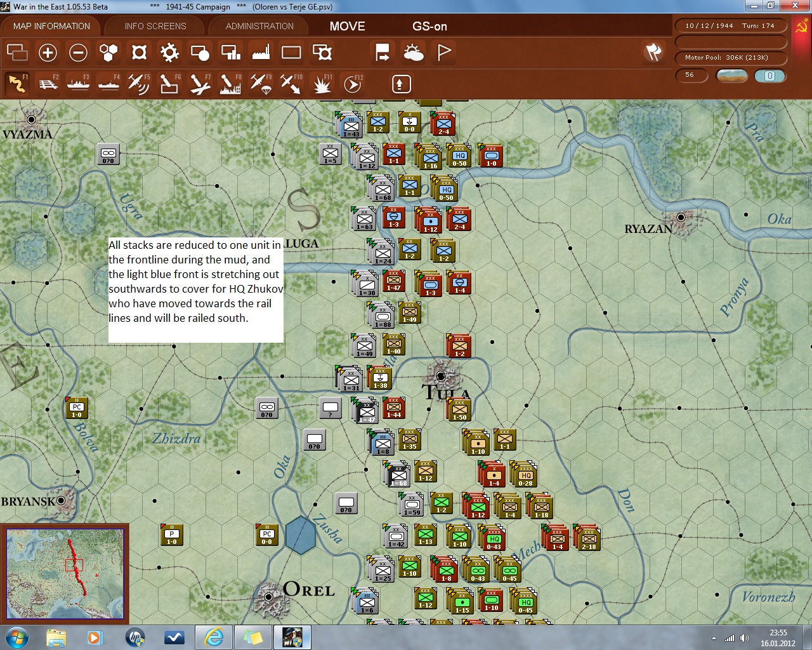This screenshot has height=650, width=812.
Task: Click F12 end turn arrow icon
Action: pos(353,83)
